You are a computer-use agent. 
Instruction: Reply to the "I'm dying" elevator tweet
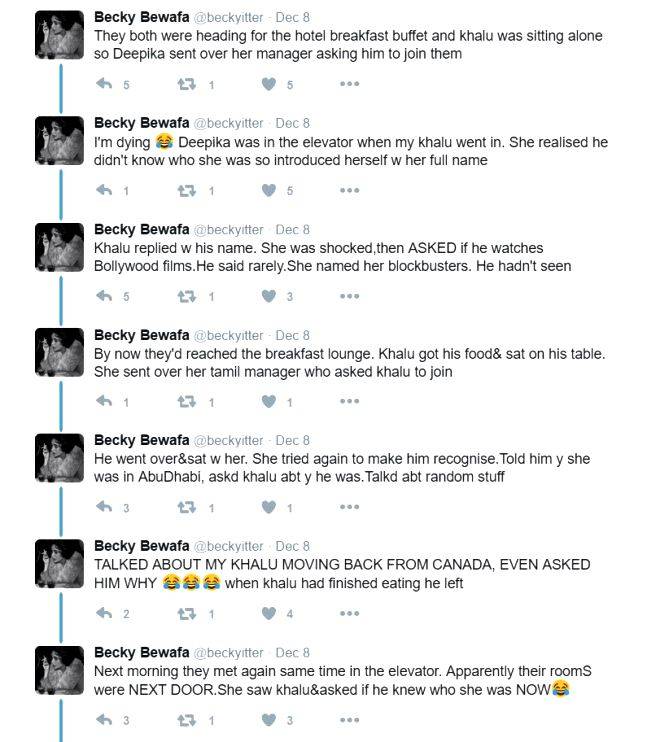[104, 191]
